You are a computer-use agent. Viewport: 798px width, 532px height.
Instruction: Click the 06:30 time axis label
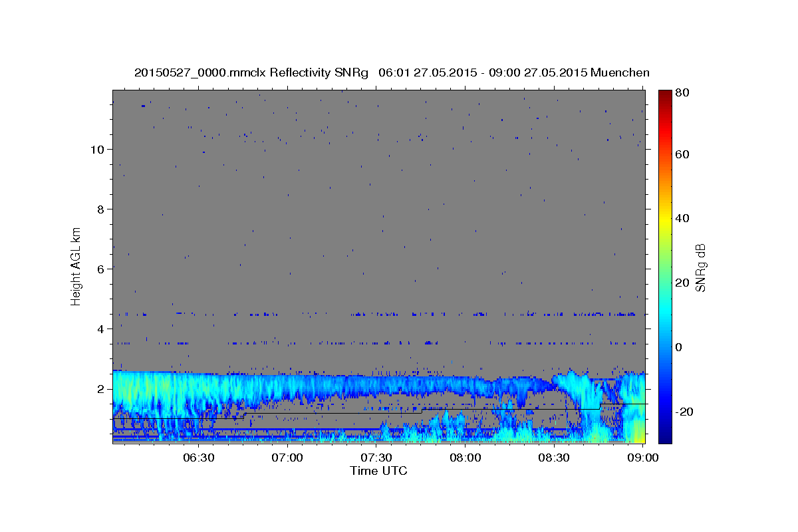[198, 458]
